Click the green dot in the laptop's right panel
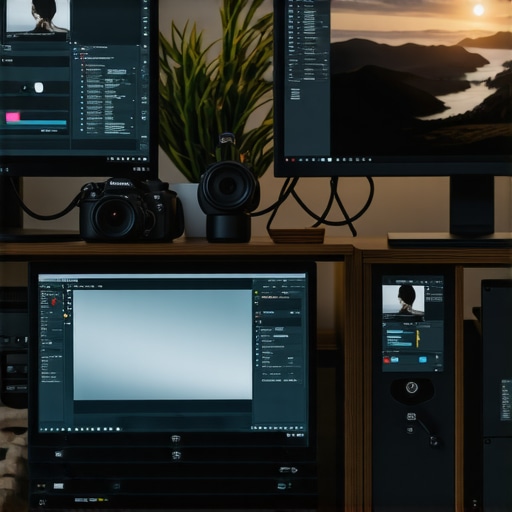Screen dimensions: 512x512 tap(256, 292)
